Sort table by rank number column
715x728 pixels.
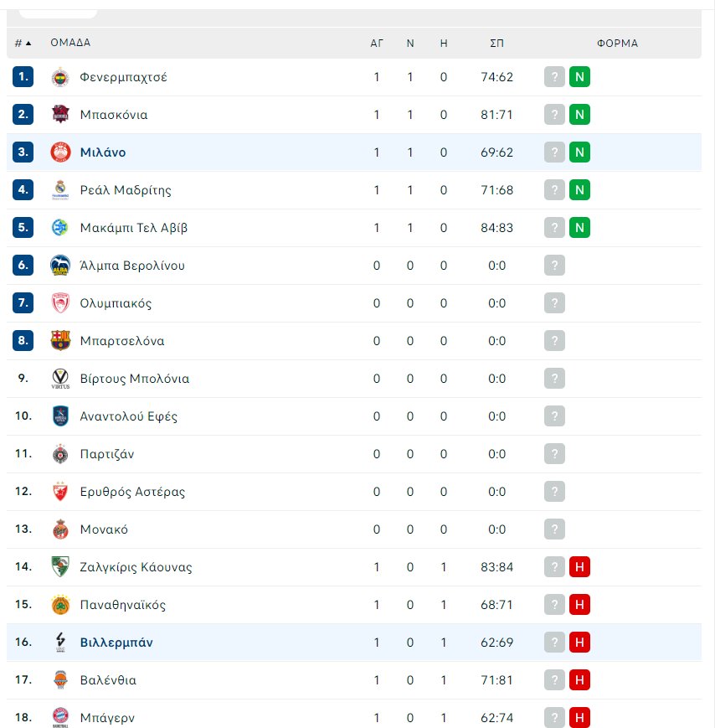[23, 43]
